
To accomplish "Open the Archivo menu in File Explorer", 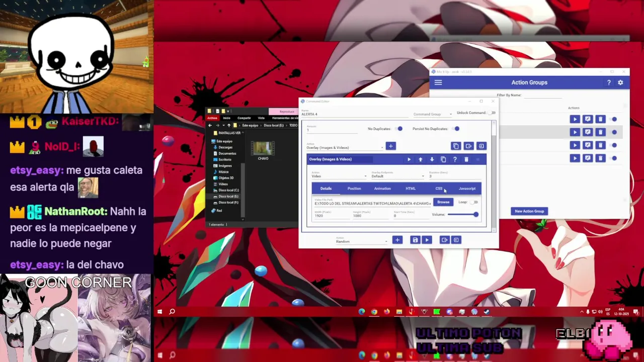I will [212, 118].
